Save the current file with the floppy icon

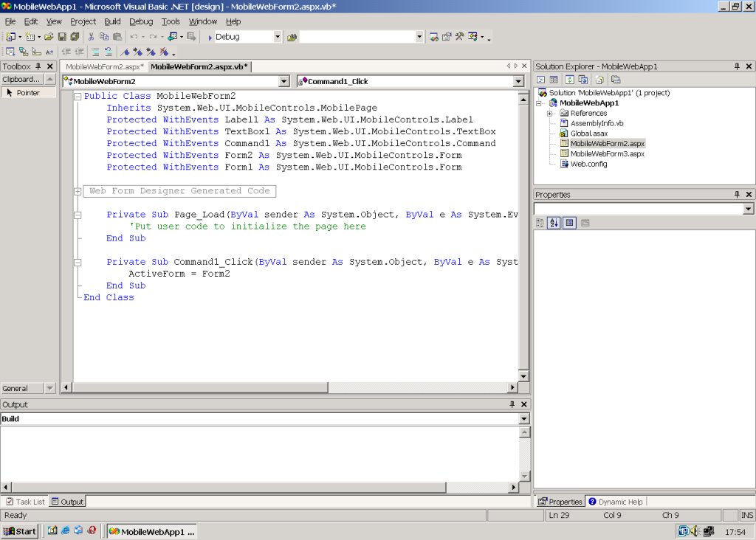pyautogui.click(x=62, y=37)
